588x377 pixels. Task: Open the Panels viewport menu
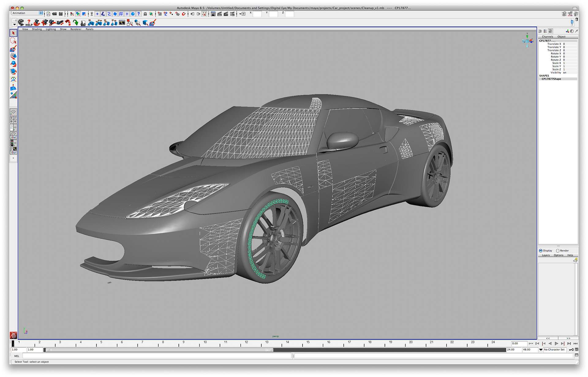(x=89, y=29)
